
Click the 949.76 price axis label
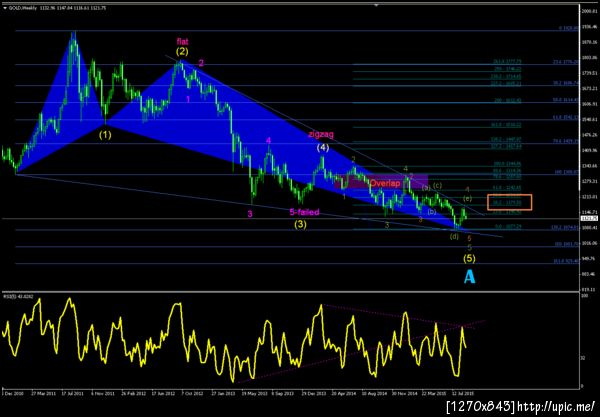589,259
